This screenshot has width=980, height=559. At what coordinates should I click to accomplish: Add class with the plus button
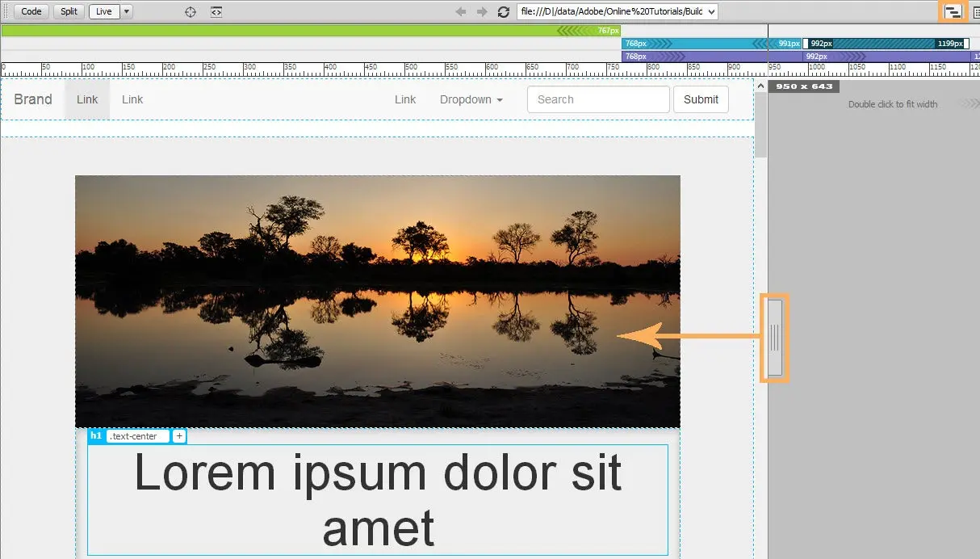(x=179, y=436)
